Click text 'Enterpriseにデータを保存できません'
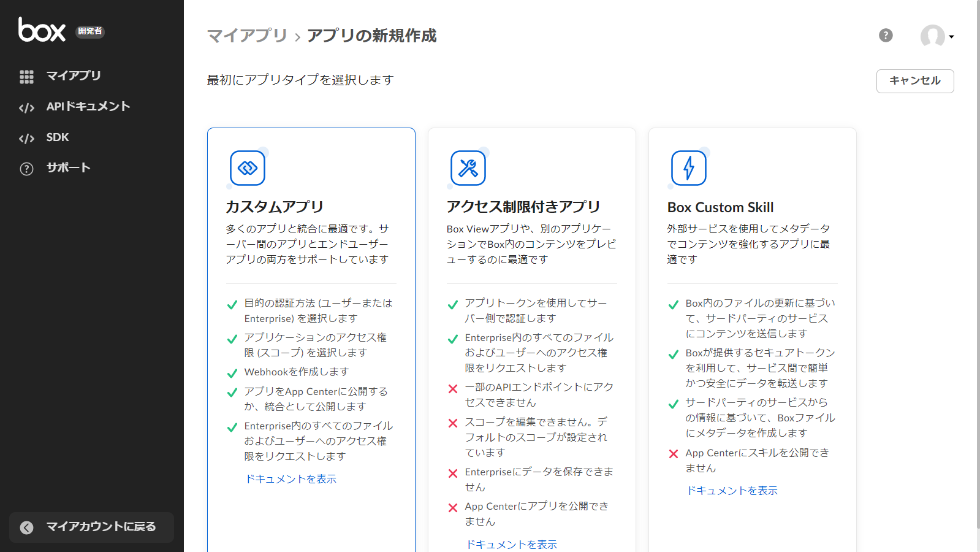Image resolution: width=980 pixels, height=552 pixels. (x=539, y=480)
